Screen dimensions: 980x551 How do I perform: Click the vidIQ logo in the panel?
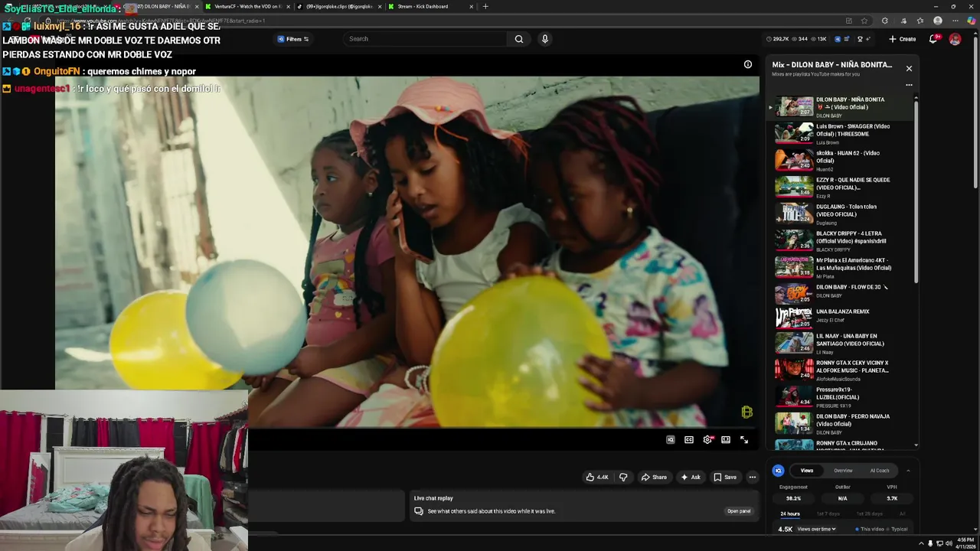point(778,471)
